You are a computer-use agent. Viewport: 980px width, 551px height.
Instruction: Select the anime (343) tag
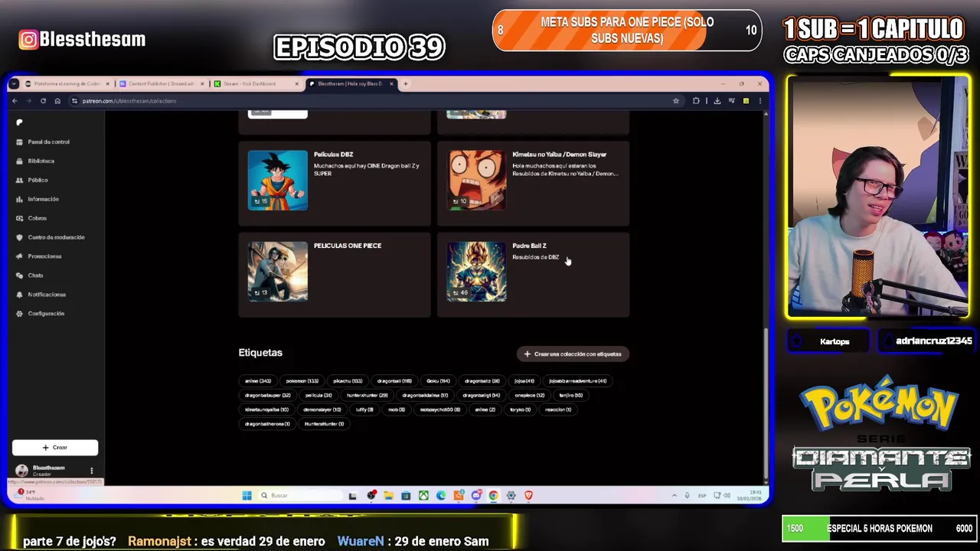coord(258,381)
